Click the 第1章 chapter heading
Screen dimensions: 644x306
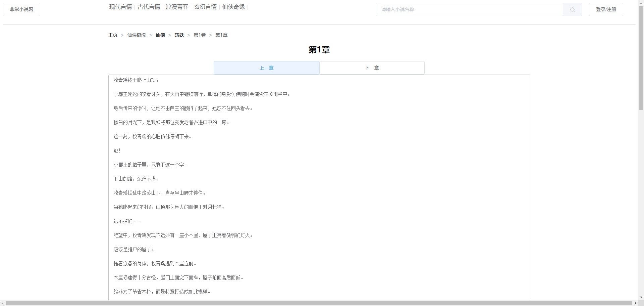tap(319, 50)
